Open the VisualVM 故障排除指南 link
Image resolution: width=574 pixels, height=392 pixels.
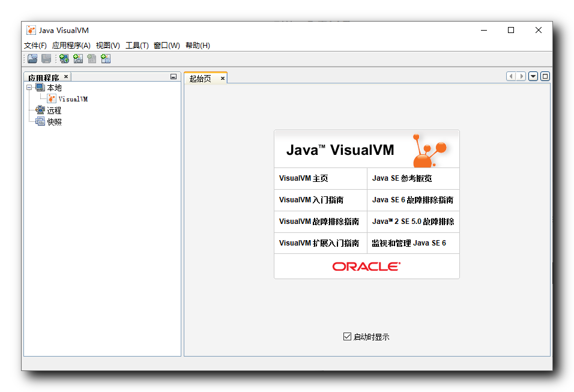click(x=319, y=222)
